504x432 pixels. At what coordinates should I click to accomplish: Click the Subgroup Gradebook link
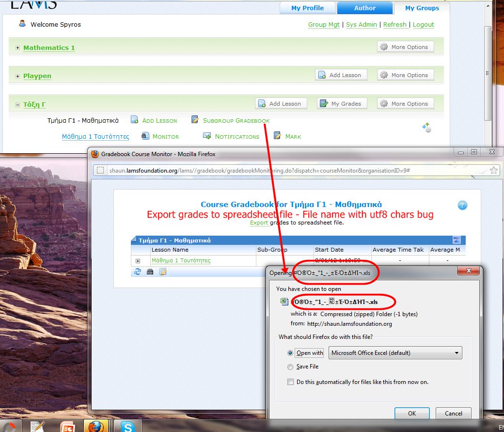coord(236,120)
